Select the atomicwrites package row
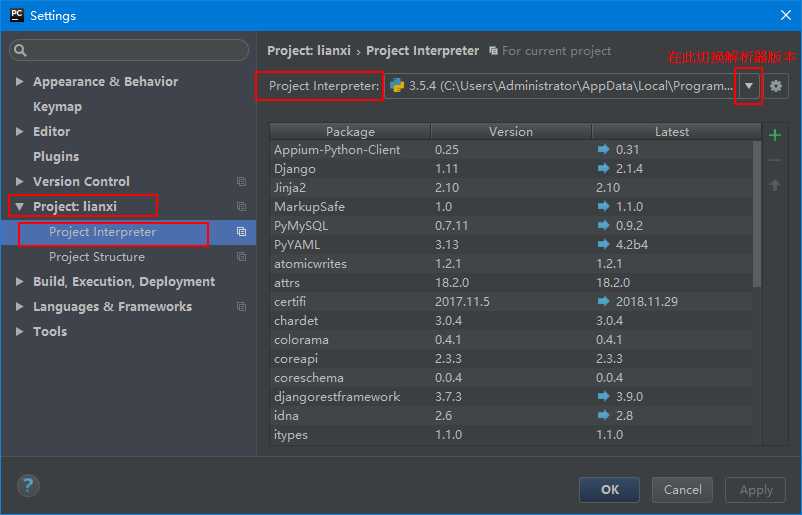Viewport: 802px width, 515px height. 512,263
